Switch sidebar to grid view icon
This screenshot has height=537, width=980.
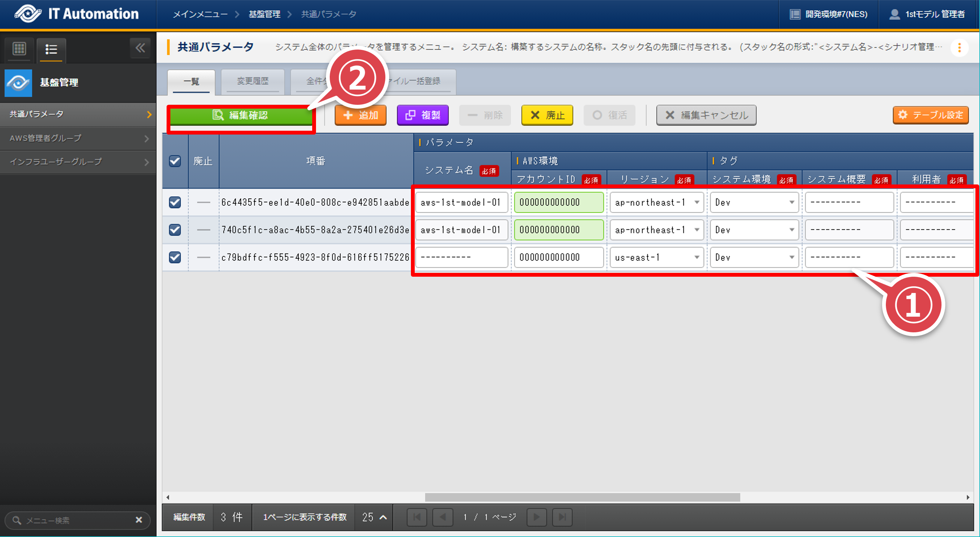pos(19,49)
